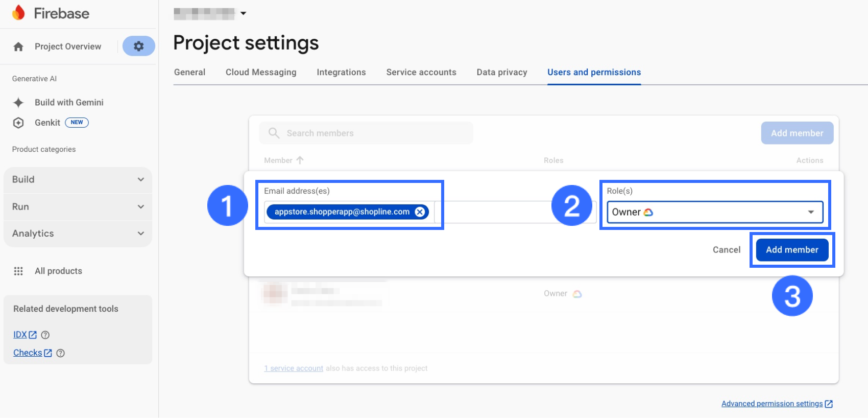Expand the Build category
This screenshot has height=418, width=868.
141,179
